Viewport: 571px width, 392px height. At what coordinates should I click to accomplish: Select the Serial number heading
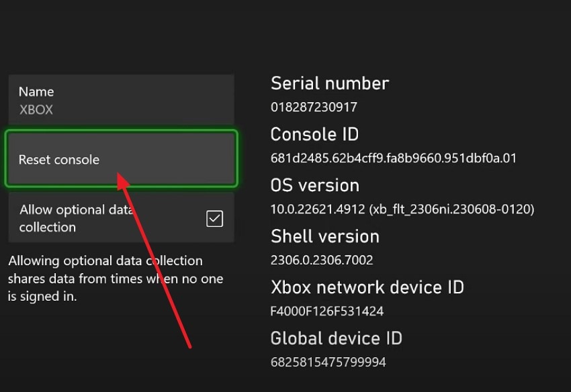click(x=329, y=83)
